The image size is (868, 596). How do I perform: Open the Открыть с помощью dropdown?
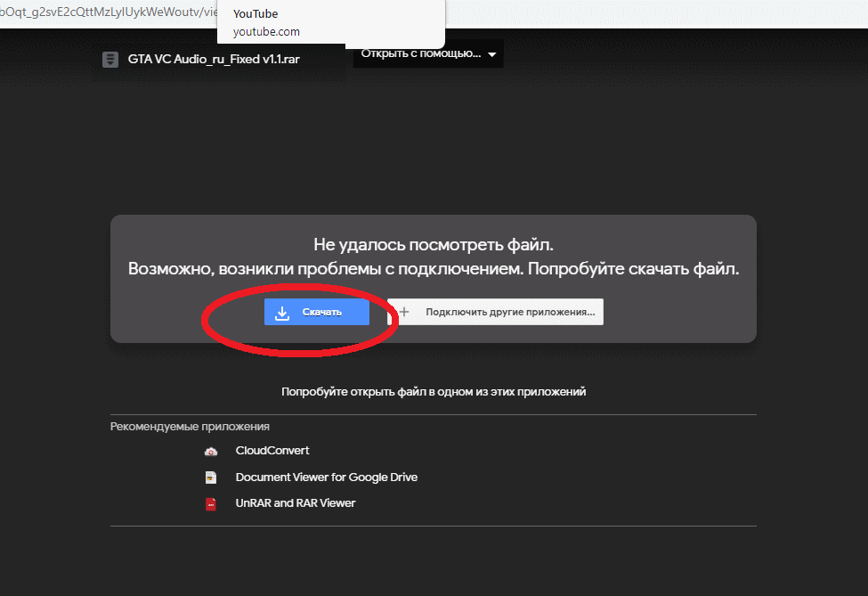[428, 53]
